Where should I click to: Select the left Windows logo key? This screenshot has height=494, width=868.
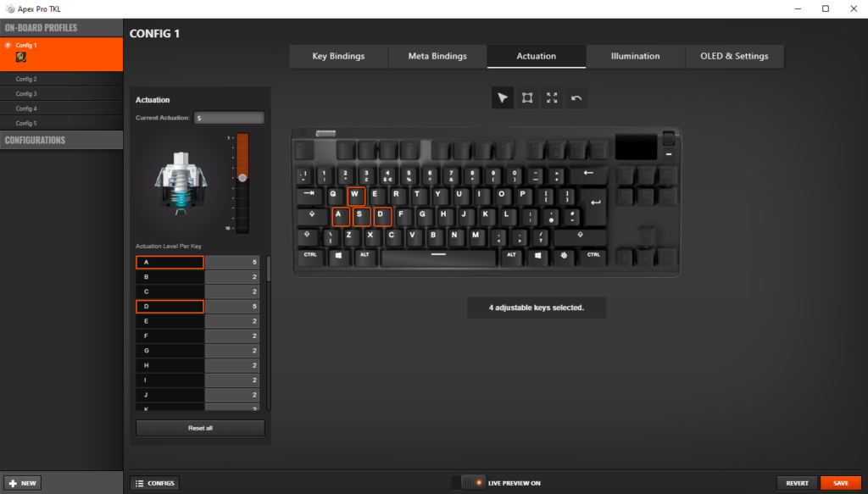(339, 258)
